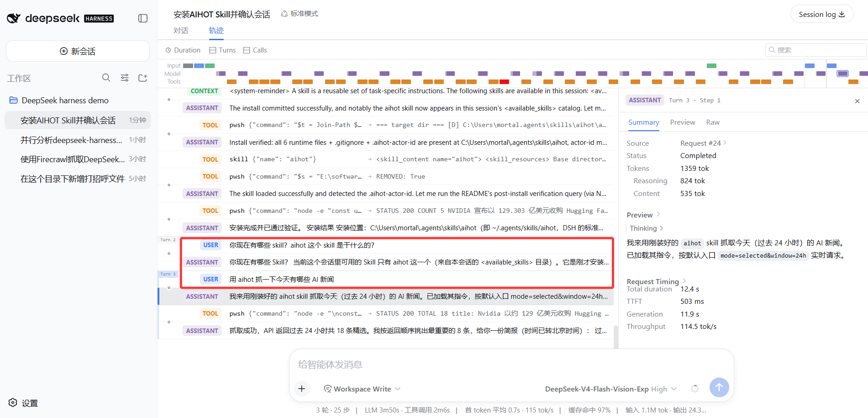Viewport: 868px width, 418px height.
Task: Open workspace filter settings icon
Action: pyautogui.click(x=125, y=78)
